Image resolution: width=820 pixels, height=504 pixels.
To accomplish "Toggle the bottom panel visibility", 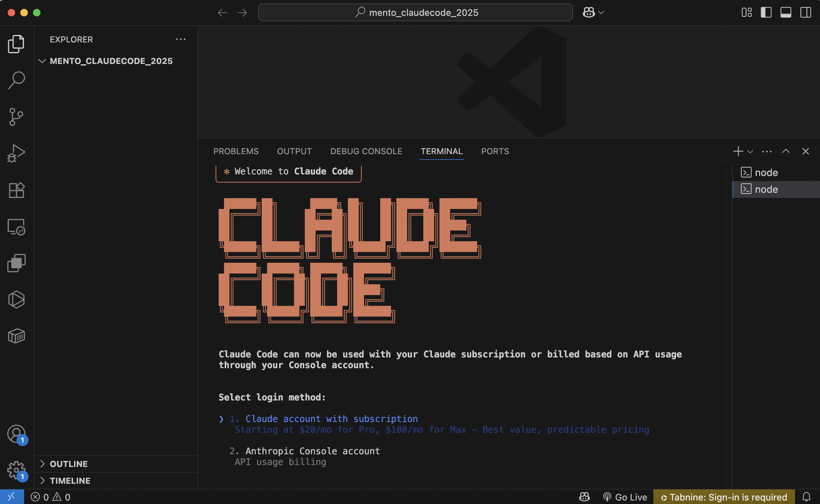I will click(786, 13).
